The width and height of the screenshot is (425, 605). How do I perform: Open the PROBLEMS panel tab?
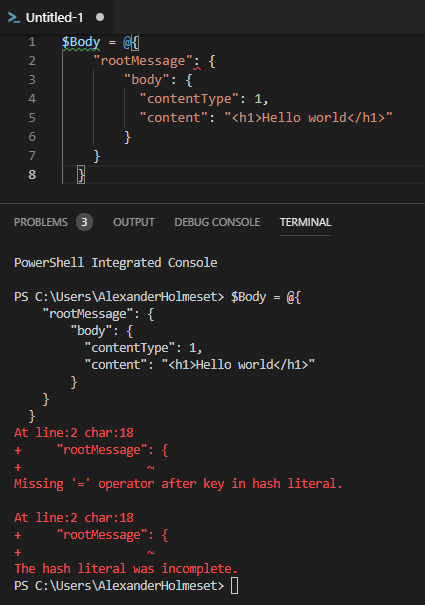pos(41,222)
